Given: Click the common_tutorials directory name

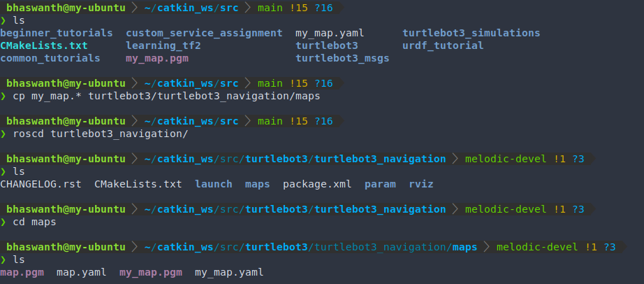Looking at the screenshot, I should 50,58.
